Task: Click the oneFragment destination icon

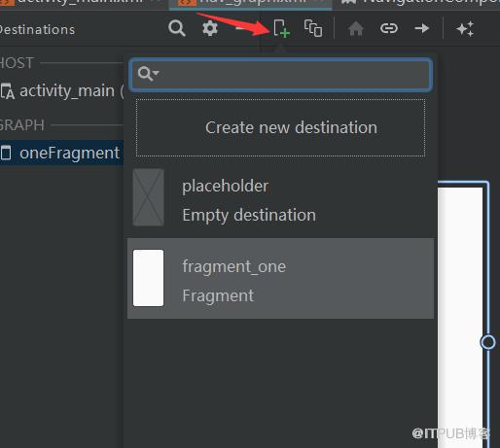Action: tap(6, 153)
